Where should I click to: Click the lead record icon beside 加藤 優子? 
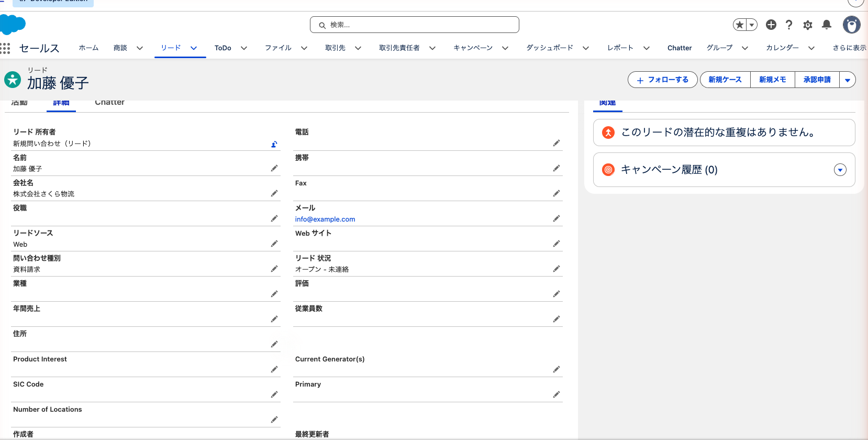click(x=13, y=80)
